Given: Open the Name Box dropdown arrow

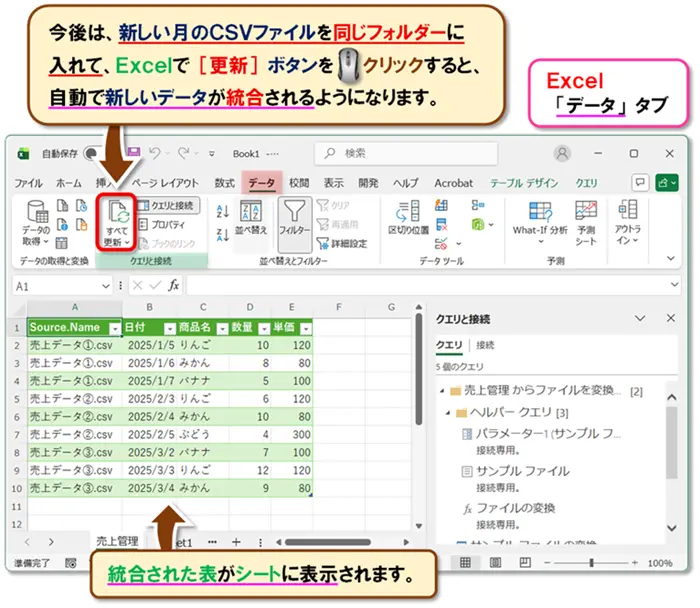Looking at the screenshot, I should click(x=106, y=286).
